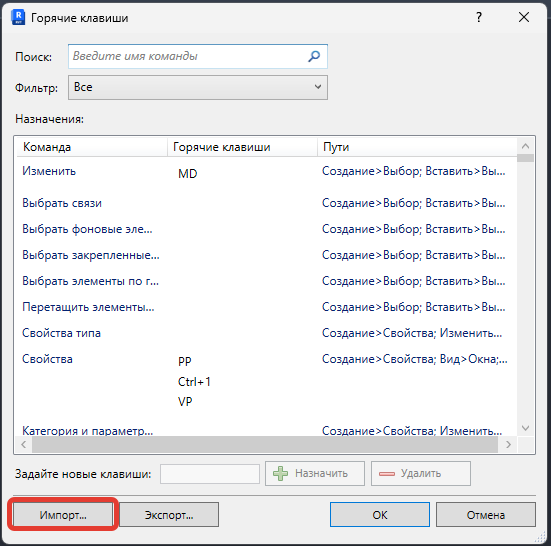Screen dimensions: 551x546
Task: Focus the Поиск command name field
Action: click(x=198, y=56)
